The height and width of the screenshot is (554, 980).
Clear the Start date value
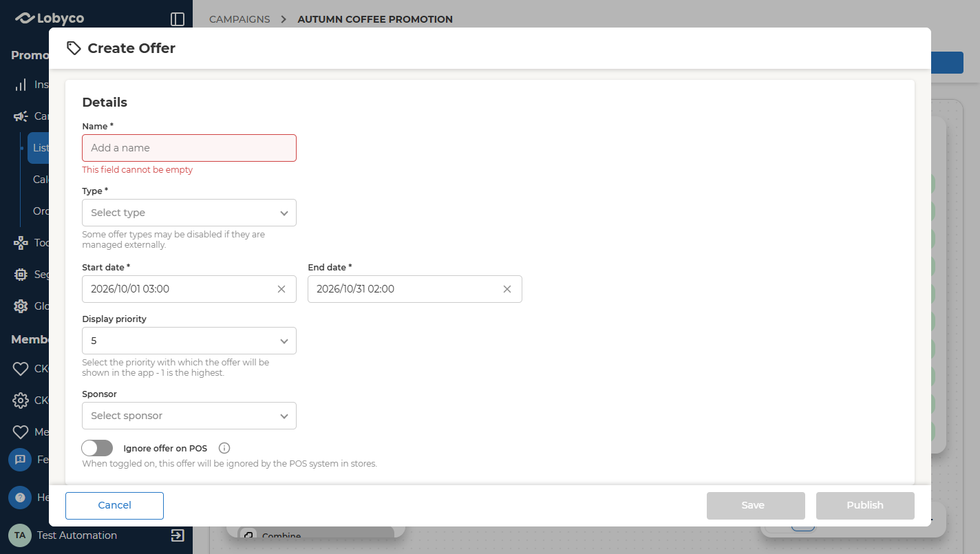click(x=281, y=289)
